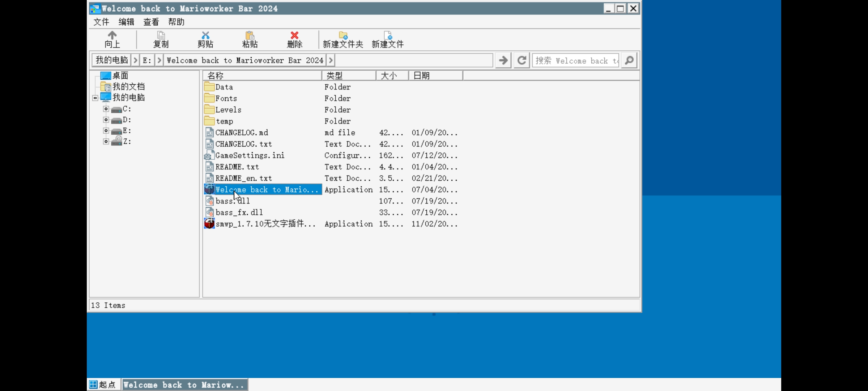Select My Computer (我的电脑) tree label
The width and height of the screenshot is (868, 391).
coord(128,97)
